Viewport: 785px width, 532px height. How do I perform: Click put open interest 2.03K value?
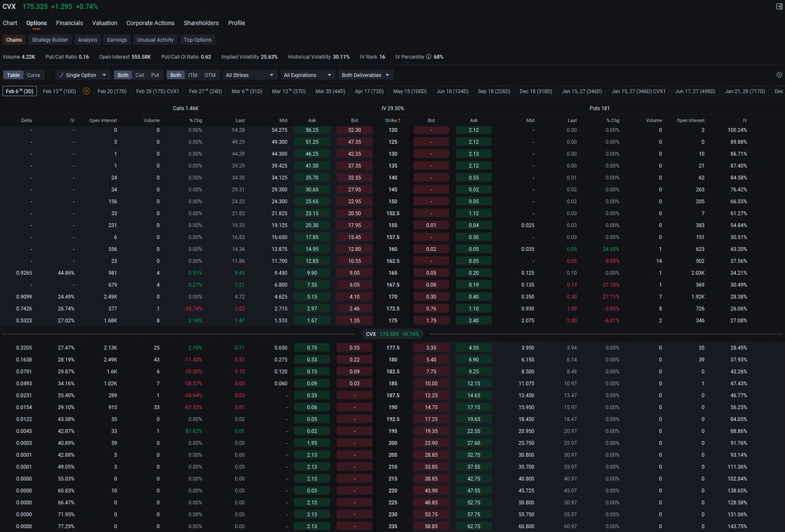point(697,273)
